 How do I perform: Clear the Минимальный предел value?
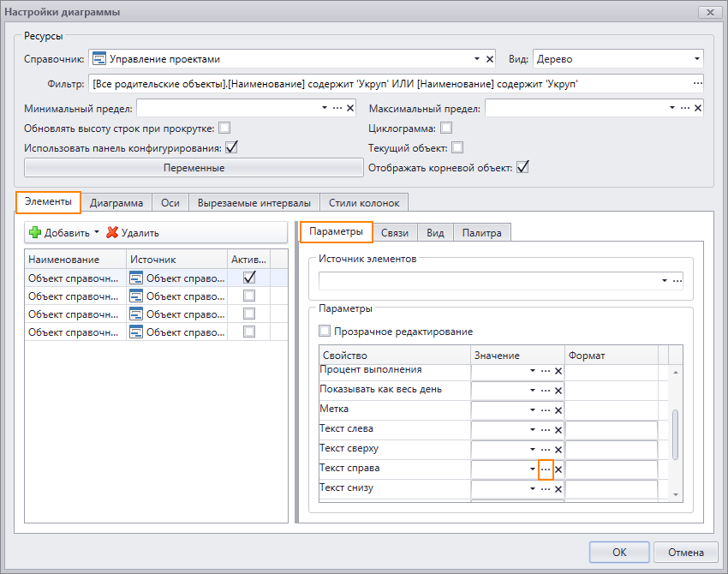pyautogui.click(x=350, y=108)
